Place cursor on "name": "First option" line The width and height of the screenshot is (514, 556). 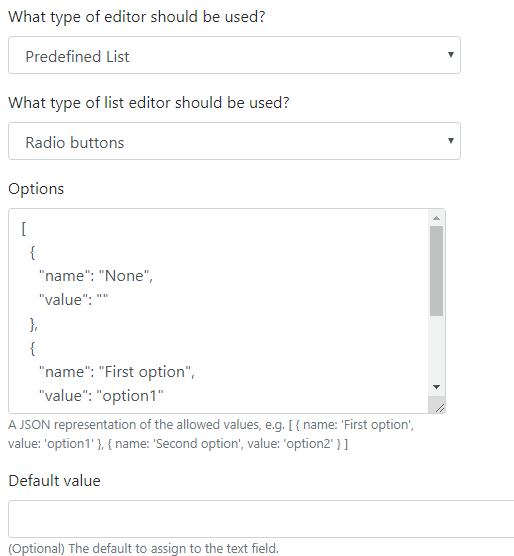click(x=117, y=372)
